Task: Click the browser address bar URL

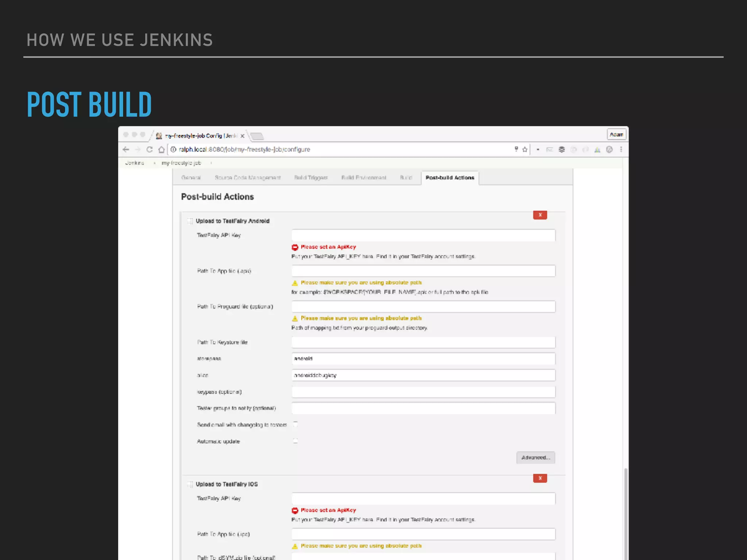Action: (244, 149)
